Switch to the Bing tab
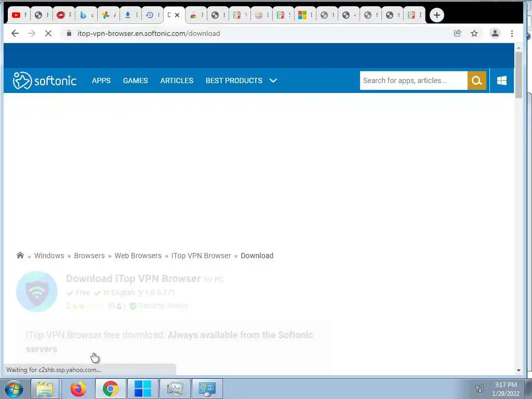This screenshot has height=399, width=532. [86, 15]
